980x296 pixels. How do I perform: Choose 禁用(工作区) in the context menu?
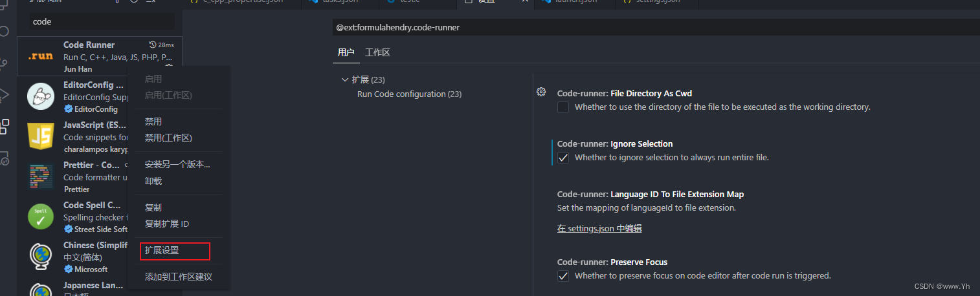pyautogui.click(x=168, y=138)
